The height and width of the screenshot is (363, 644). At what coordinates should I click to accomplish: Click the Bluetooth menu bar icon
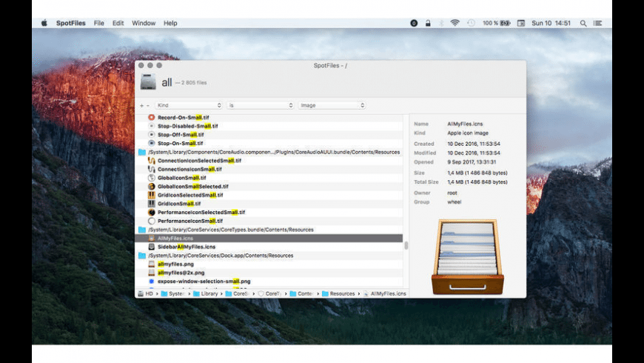click(x=441, y=23)
